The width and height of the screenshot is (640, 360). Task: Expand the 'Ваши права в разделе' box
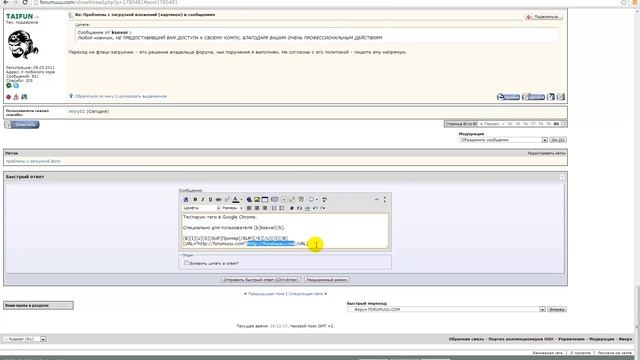click(x=38, y=305)
